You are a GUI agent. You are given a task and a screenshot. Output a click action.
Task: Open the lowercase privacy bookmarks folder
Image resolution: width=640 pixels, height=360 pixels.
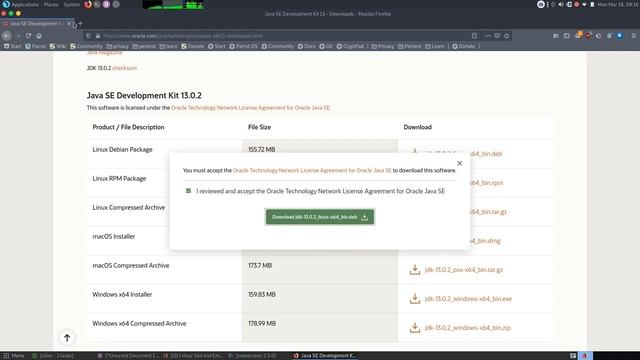[x=118, y=46]
